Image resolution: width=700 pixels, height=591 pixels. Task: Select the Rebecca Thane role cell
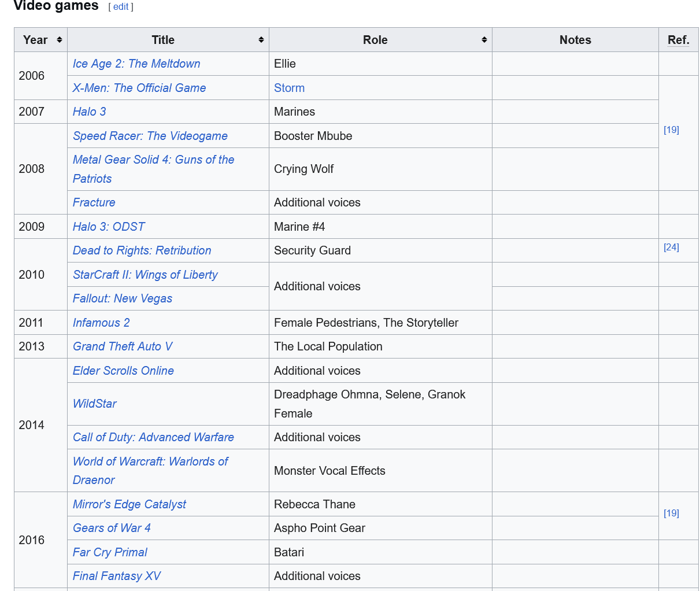click(x=380, y=504)
